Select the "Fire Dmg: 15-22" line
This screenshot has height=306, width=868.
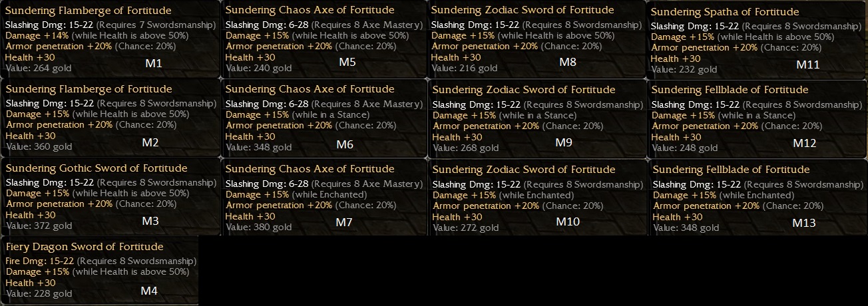point(39,261)
